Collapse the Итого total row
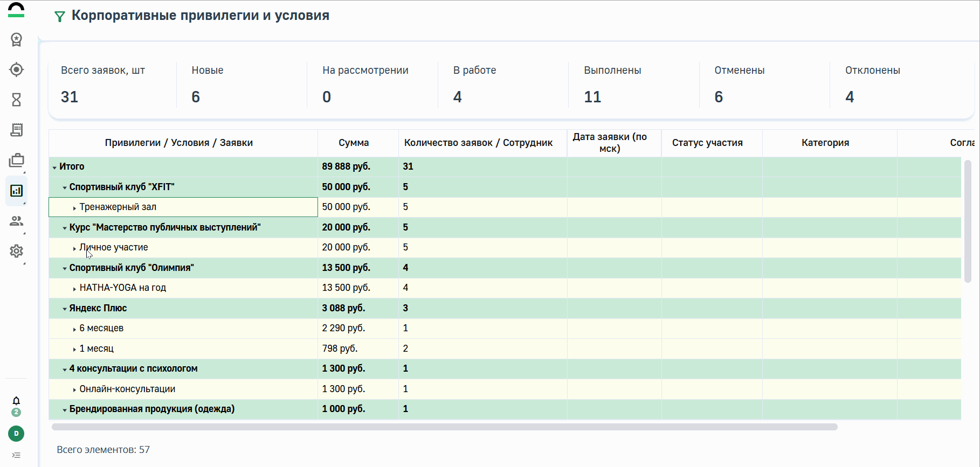 (x=54, y=168)
